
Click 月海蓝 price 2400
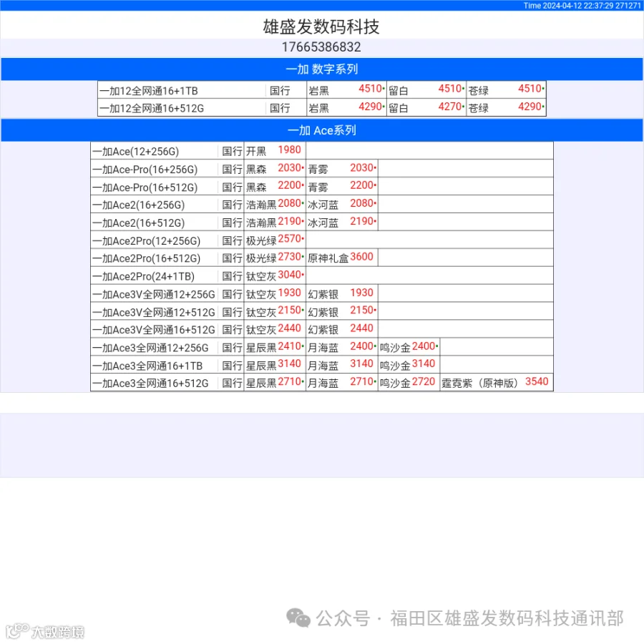click(x=362, y=346)
